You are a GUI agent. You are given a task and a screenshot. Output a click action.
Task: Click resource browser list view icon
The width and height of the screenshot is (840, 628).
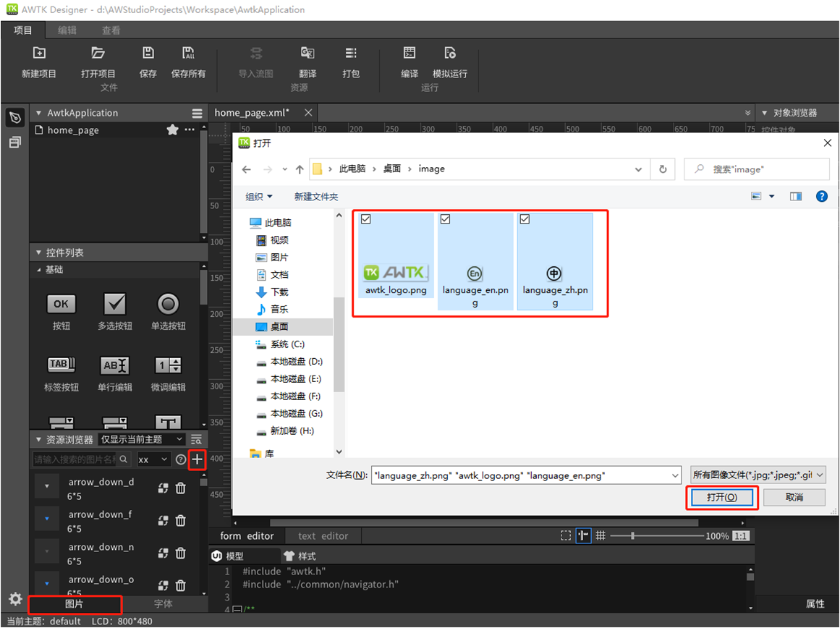pyautogui.click(x=197, y=439)
